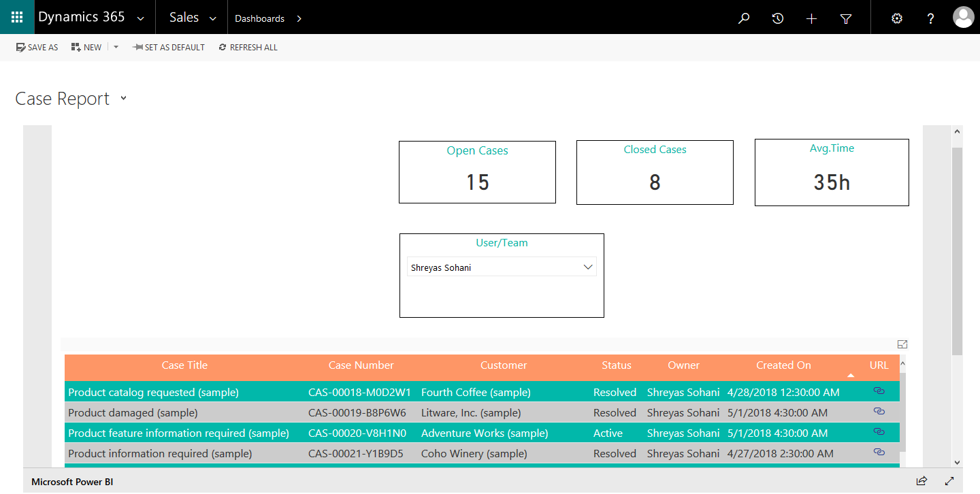Expand the dropdown arrow next to NEW
Image resolution: width=980 pixels, height=494 pixels.
115,46
